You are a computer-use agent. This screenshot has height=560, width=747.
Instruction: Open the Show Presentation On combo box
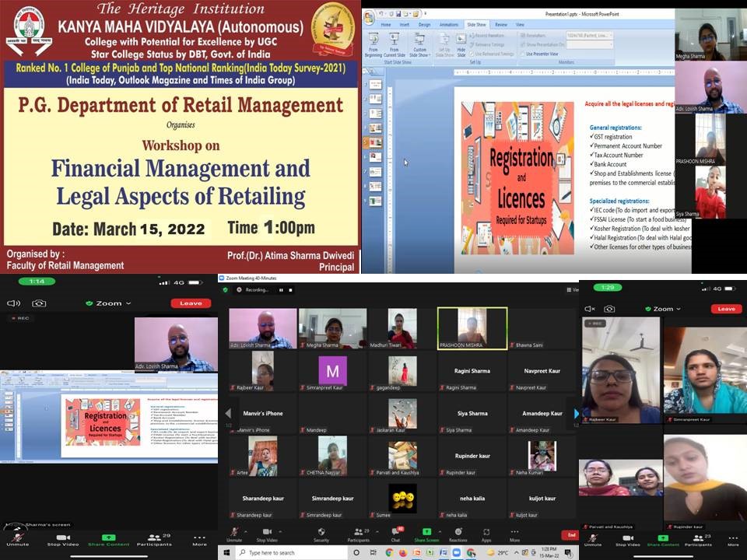(589, 45)
